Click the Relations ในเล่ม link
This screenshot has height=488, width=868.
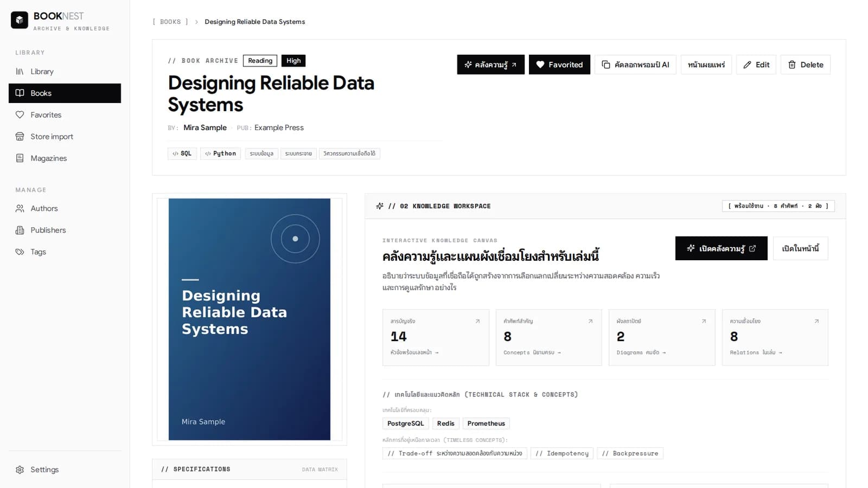[756, 352]
